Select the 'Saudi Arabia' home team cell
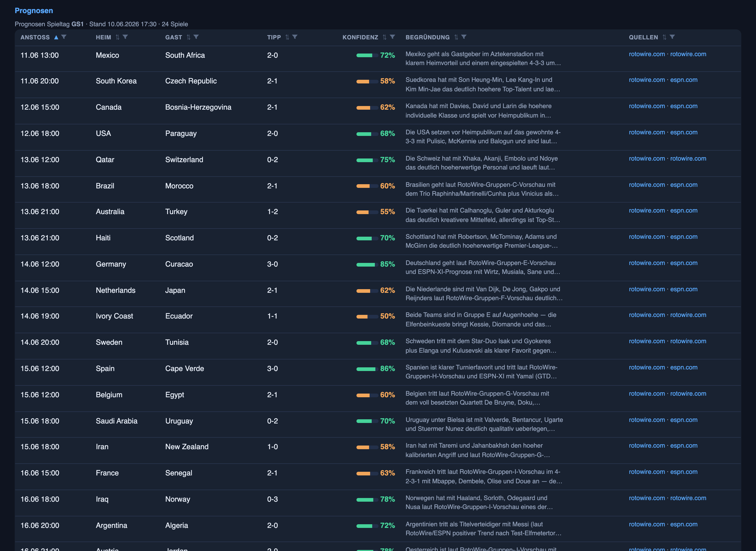This screenshot has width=756, height=551. (x=117, y=421)
